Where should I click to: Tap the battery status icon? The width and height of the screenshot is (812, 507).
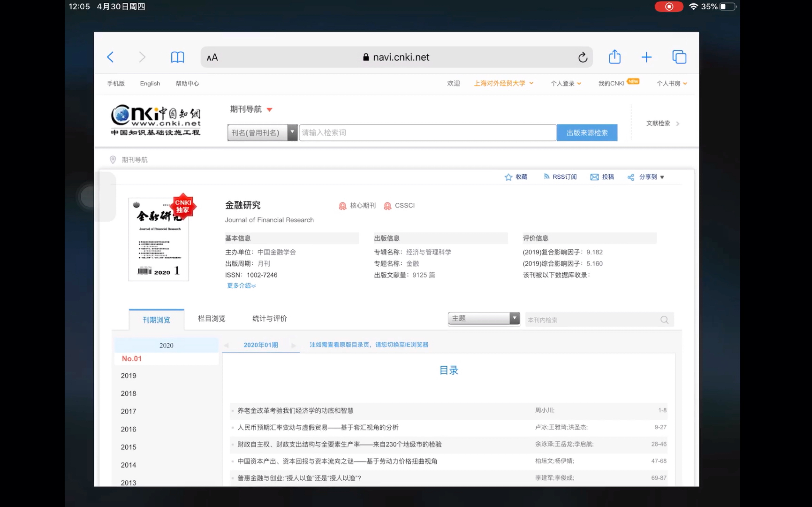click(728, 6)
